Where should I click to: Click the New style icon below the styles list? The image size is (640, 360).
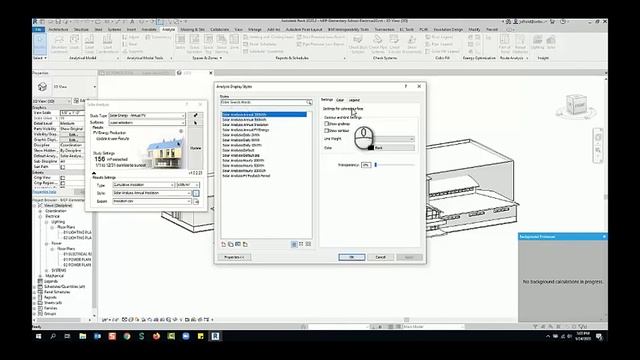tap(224, 244)
